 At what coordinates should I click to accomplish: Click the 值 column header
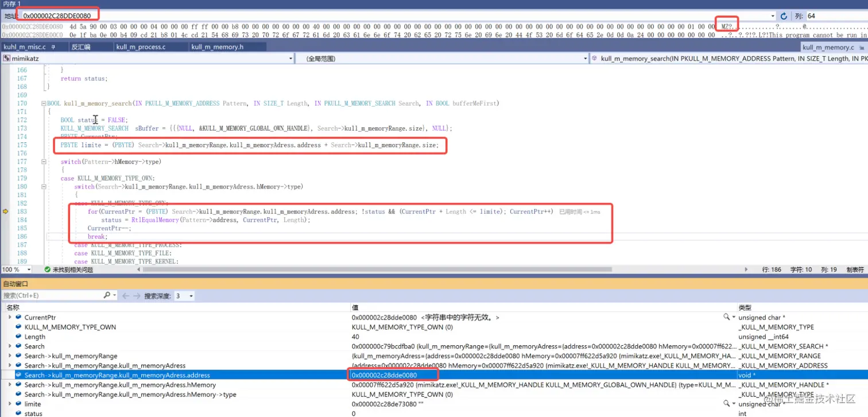coord(354,308)
